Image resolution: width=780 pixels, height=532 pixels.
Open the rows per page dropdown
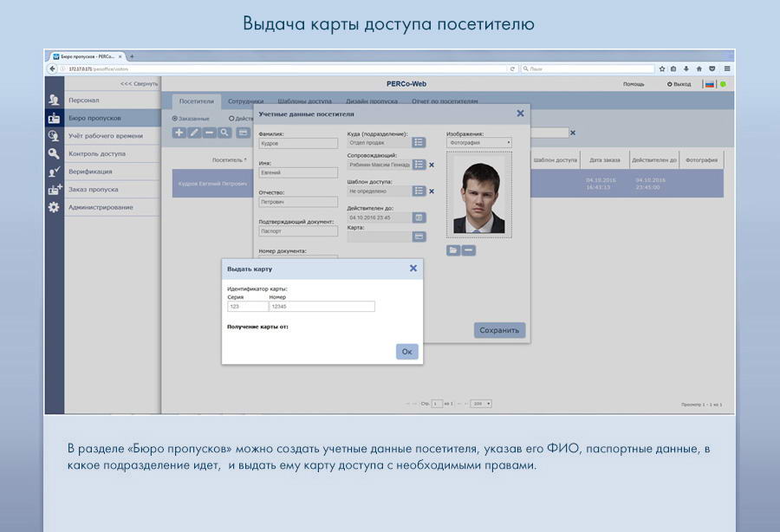click(x=480, y=404)
